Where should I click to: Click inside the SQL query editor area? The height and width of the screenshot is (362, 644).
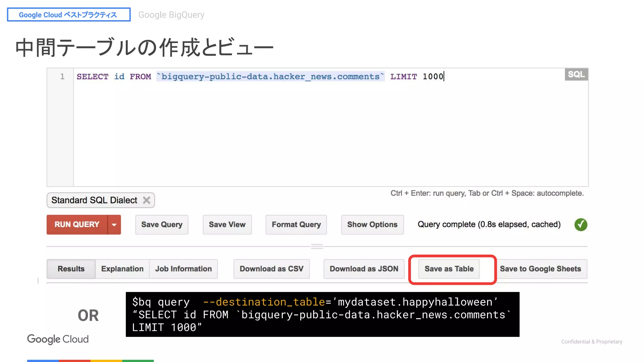click(x=331, y=127)
